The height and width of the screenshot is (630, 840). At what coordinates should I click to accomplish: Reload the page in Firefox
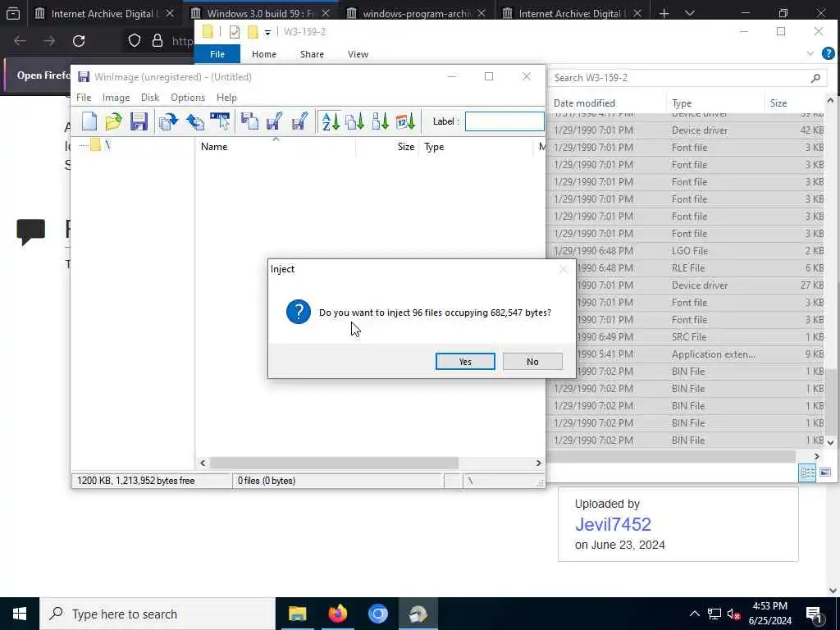tap(79, 41)
